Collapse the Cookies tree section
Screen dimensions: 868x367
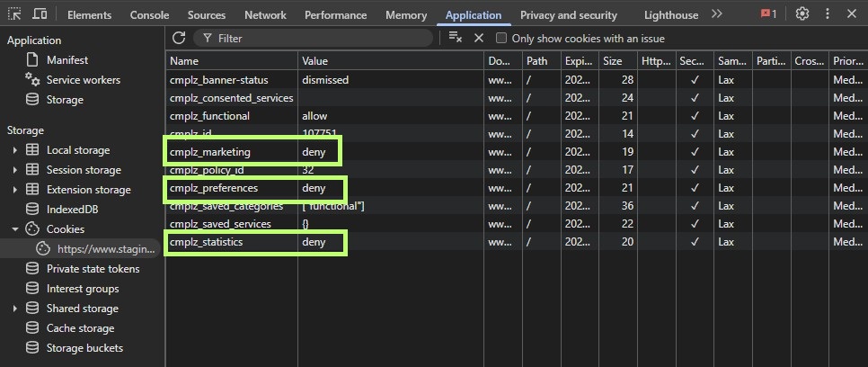(x=15, y=229)
